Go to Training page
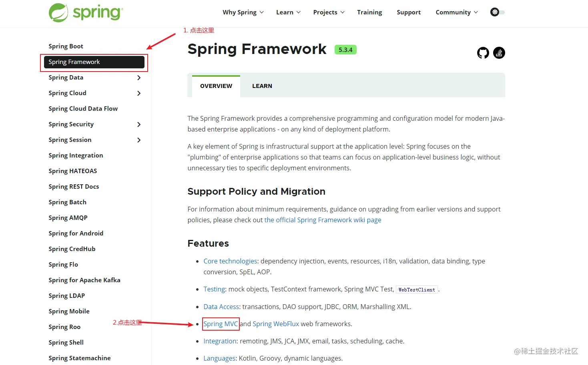The image size is (588, 365). 369,12
